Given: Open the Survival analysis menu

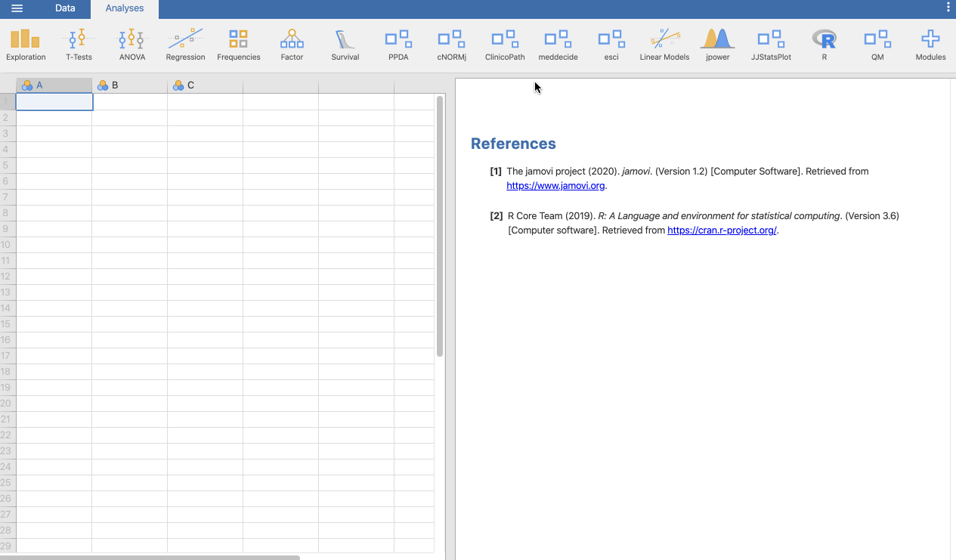Looking at the screenshot, I should click(345, 45).
